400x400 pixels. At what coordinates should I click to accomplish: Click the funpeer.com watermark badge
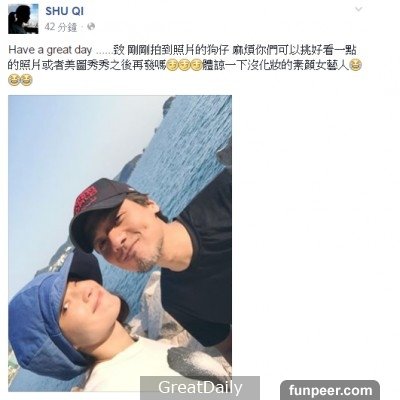(x=330, y=390)
